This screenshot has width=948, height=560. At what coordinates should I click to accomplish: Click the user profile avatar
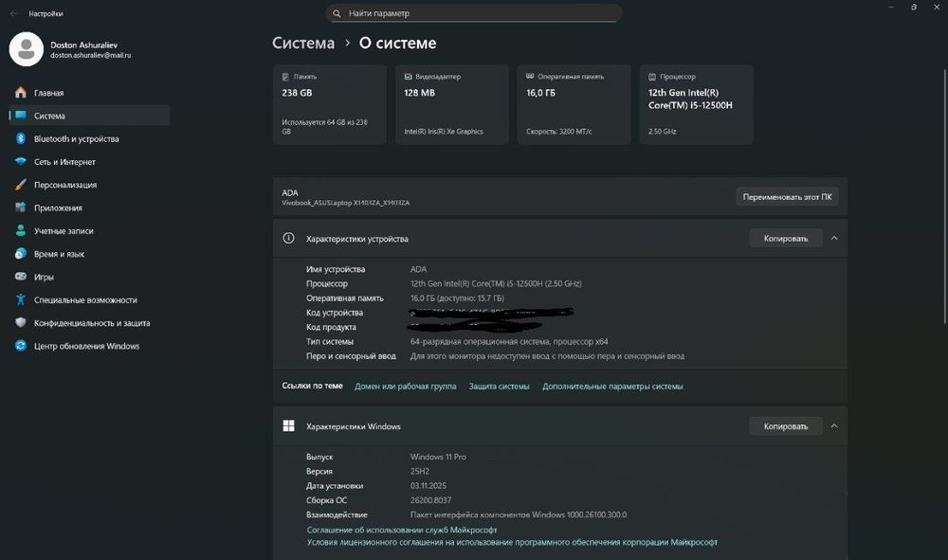pos(26,49)
